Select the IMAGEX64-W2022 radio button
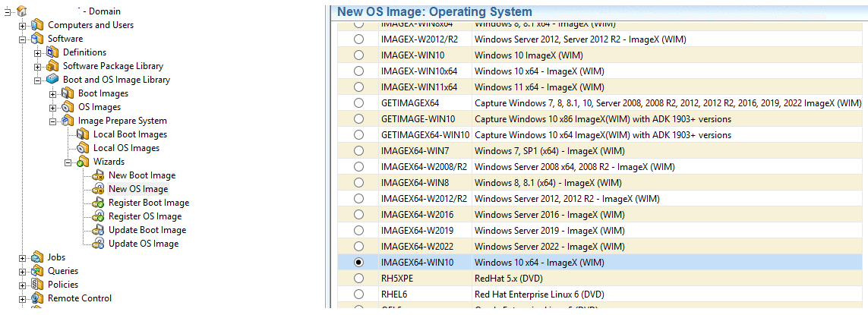Image resolution: width=868 pixels, height=315 pixels. coord(358,246)
